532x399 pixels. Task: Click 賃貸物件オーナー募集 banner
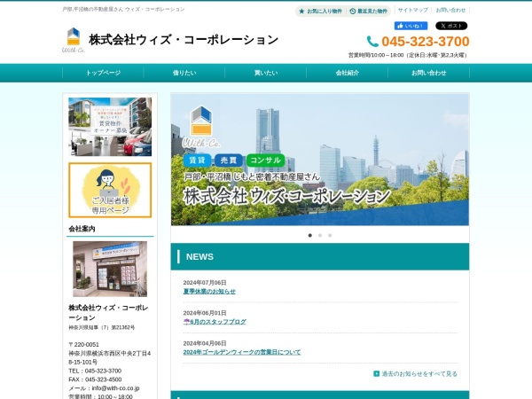coord(110,127)
